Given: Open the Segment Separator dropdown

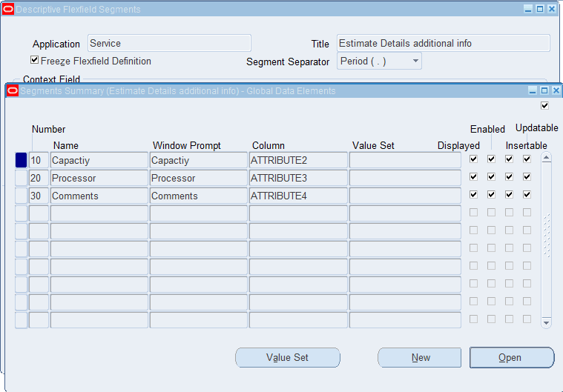Looking at the screenshot, I should click(x=416, y=61).
